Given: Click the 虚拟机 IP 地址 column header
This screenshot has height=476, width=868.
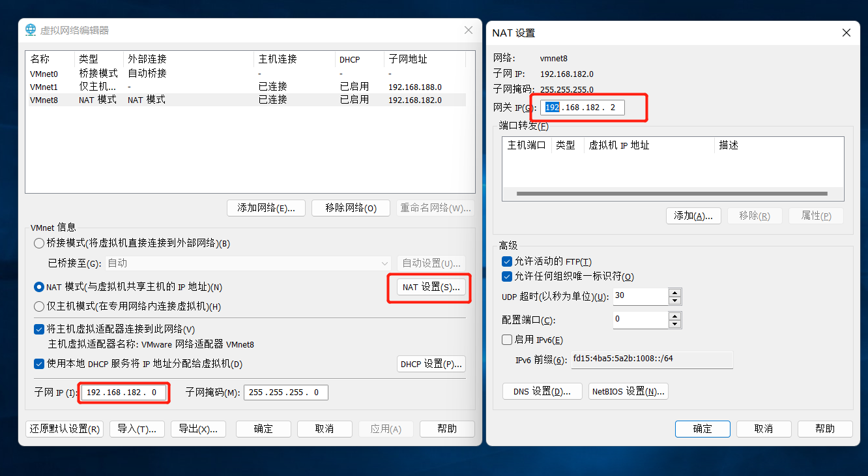Looking at the screenshot, I should click(649, 145).
